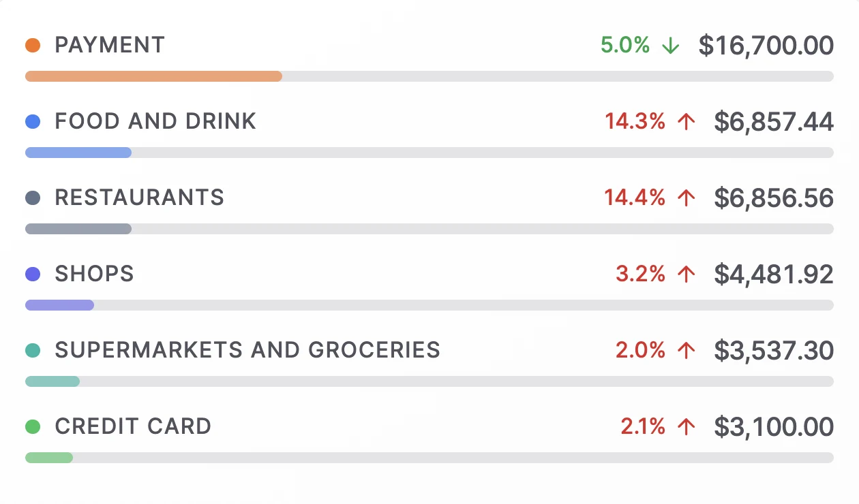859x504 pixels.
Task: Click the CREDIT CARD category name
Action: 134,426
